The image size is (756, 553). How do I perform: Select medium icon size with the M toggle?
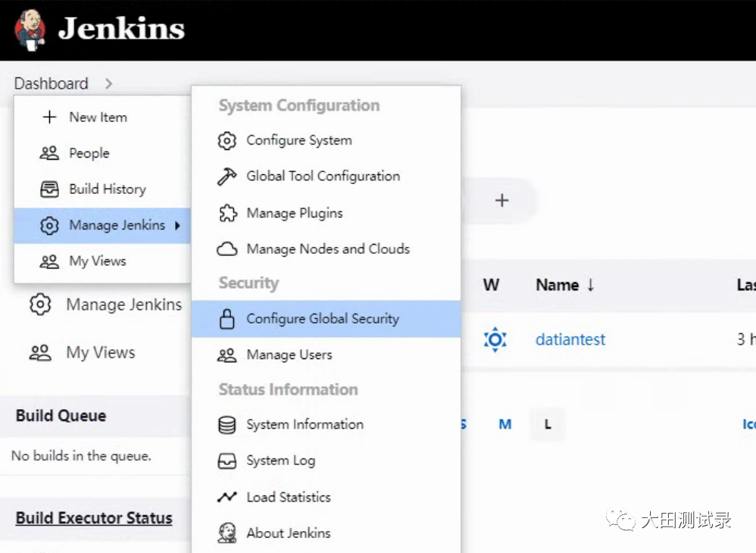[x=504, y=424]
